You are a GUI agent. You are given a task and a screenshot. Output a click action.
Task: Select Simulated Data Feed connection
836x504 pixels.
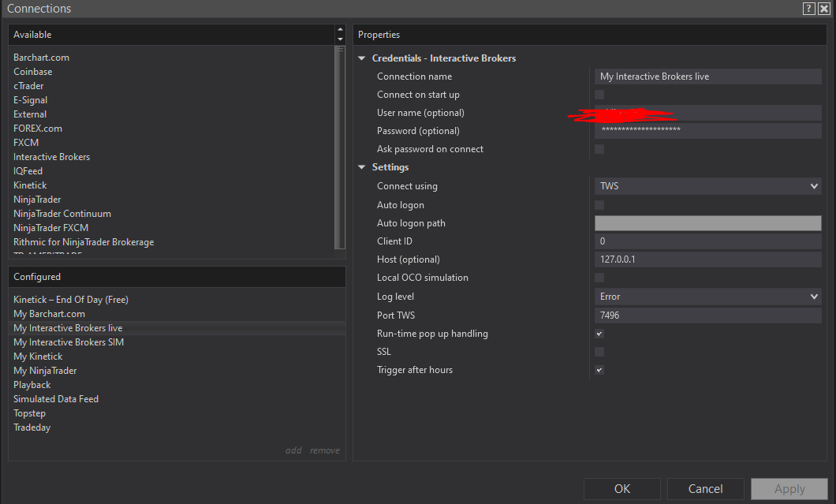tap(56, 399)
